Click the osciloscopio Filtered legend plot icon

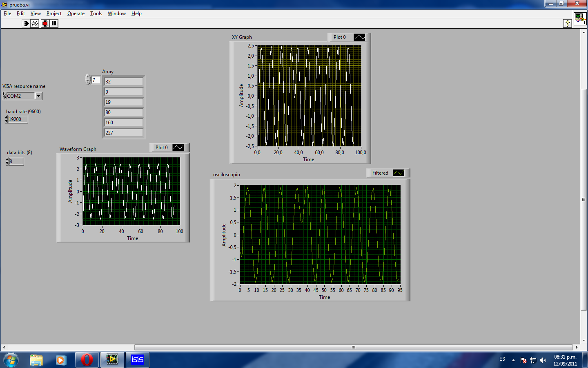[x=399, y=173]
